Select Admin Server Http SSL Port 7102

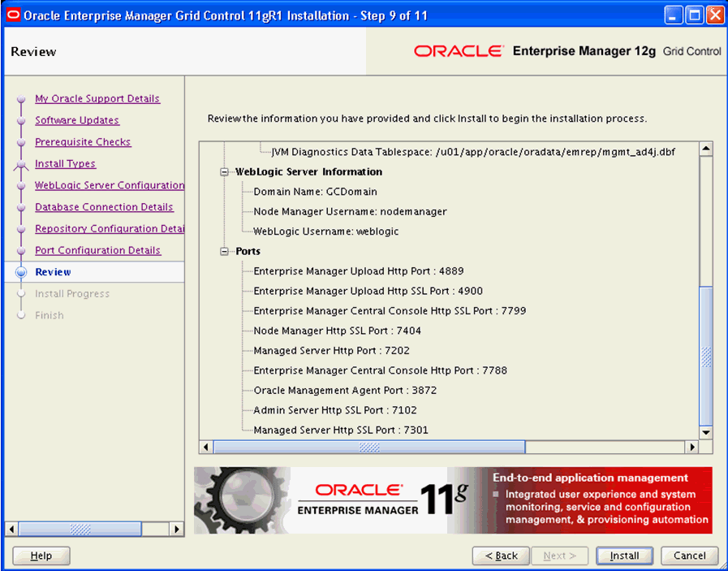(x=335, y=410)
